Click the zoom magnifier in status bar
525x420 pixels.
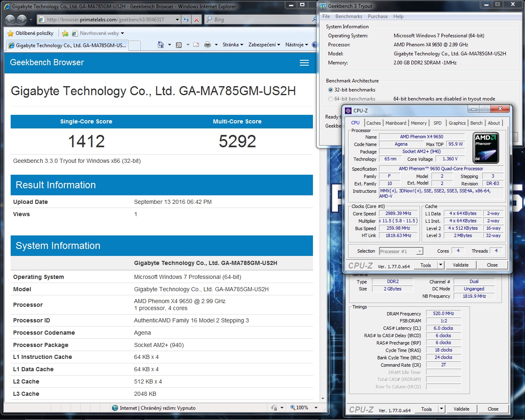[292, 408]
